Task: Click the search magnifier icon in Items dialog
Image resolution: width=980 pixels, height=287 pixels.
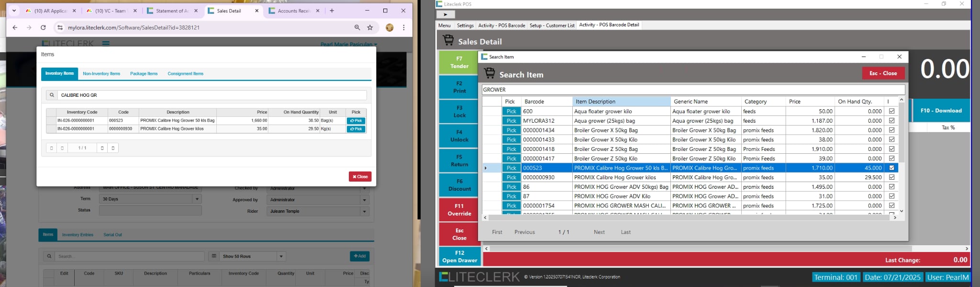Action: tap(52, 95)
